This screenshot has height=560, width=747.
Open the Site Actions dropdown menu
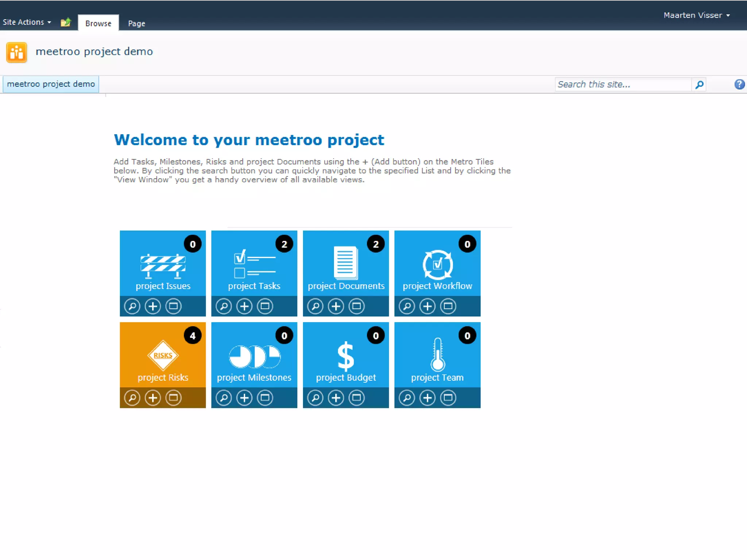pyautogui.click(x=27, y=22)
